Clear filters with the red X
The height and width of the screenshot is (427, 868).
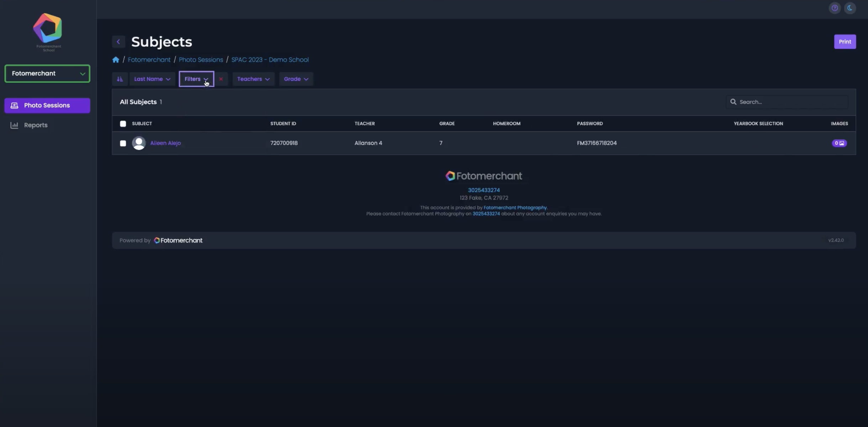click(221, 79)
